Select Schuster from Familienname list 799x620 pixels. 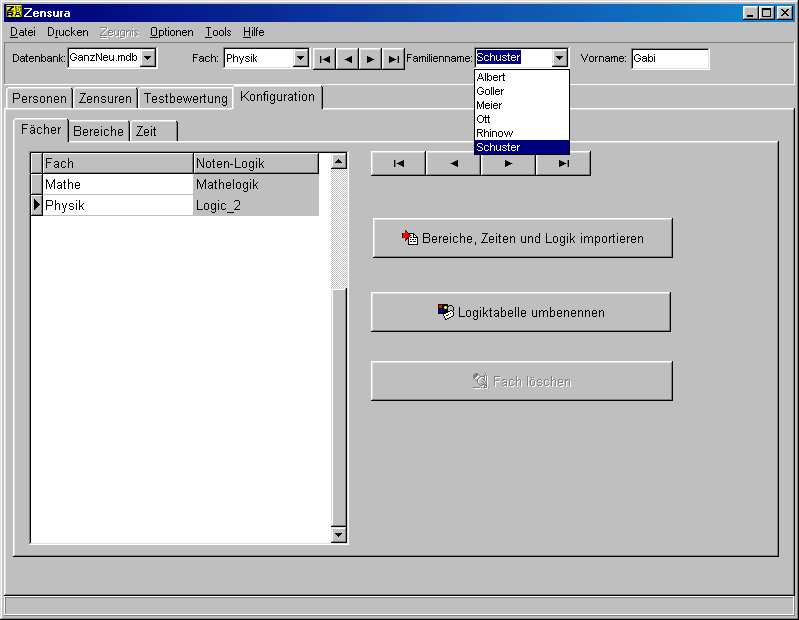[x=522, y=147]
